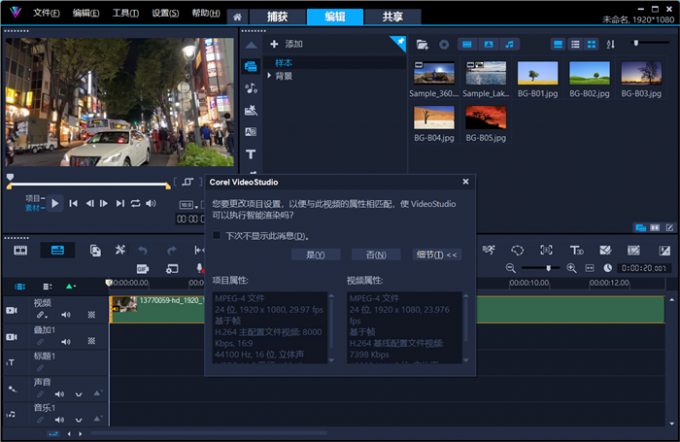Click the import media files folder icon
This screenshot has height=442, width=680.
(422, 44)
